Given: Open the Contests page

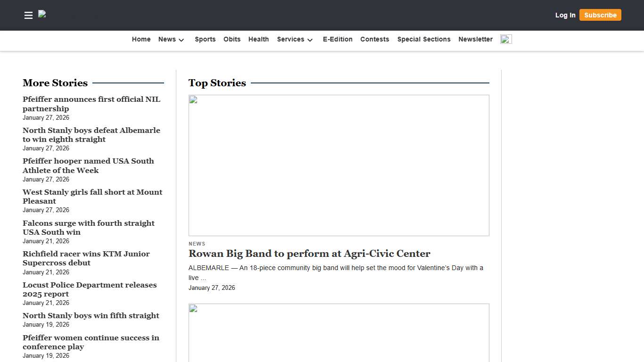Looking at the screenshot, I should point(374,40).
